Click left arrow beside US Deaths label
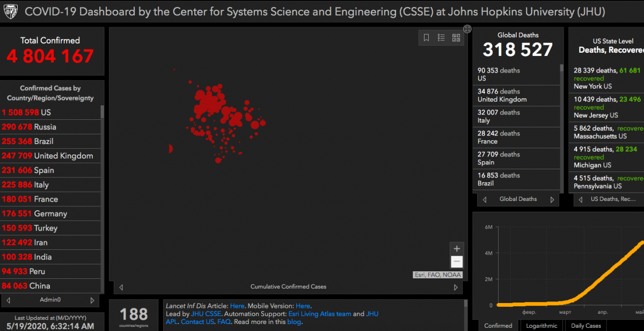 580,199
